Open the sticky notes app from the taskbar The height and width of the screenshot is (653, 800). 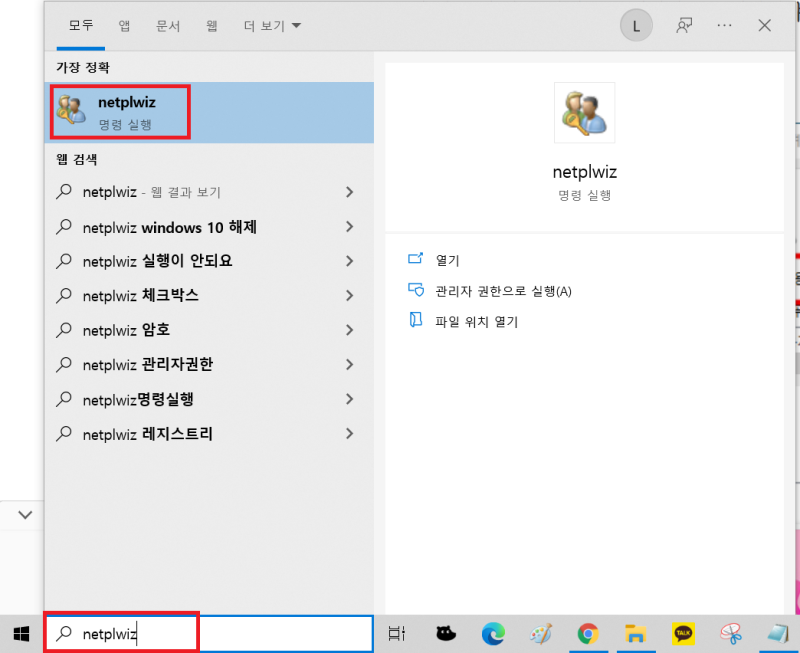[x=779, y=633]
